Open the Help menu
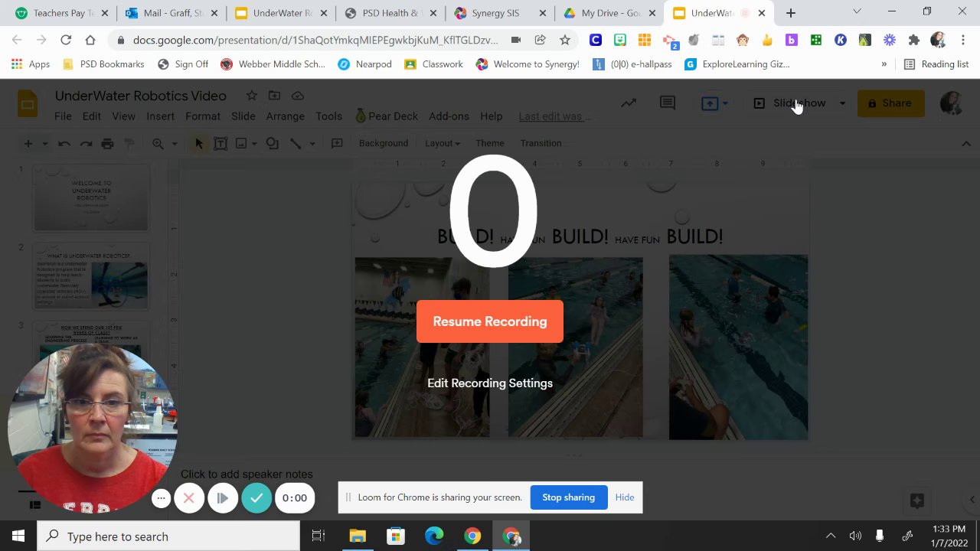Viewport: 980px width, 551px height. click(x=492, y=116)
